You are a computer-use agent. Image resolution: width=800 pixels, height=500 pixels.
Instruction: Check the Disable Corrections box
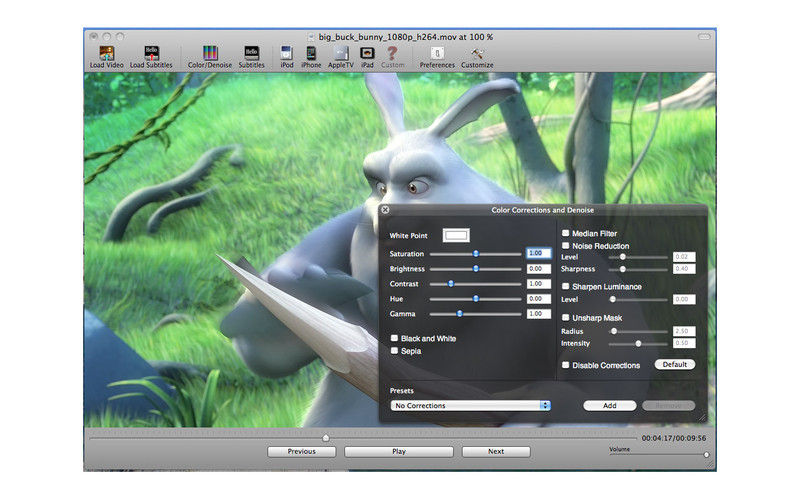point(565,365)
